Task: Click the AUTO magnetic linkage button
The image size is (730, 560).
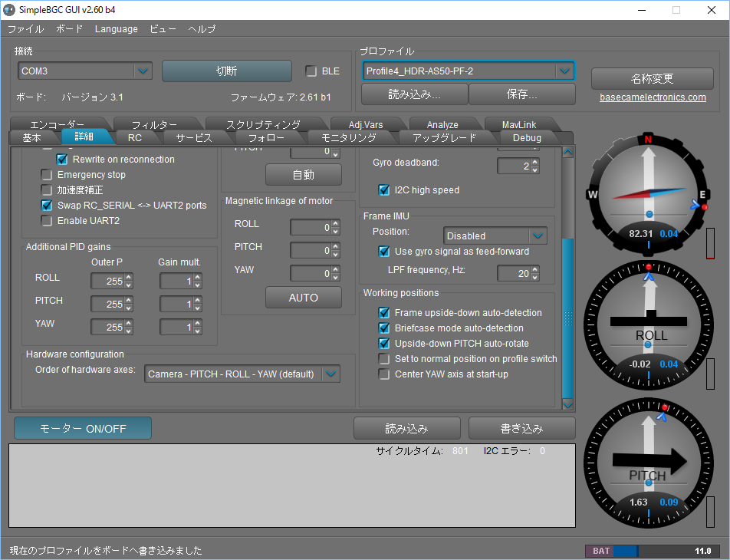Action: (304, 298)
